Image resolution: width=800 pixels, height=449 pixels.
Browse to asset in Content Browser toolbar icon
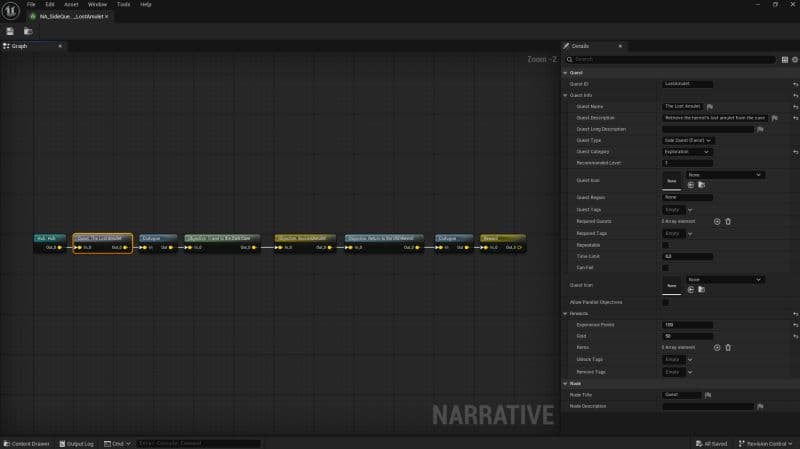(x=28, y=32)
